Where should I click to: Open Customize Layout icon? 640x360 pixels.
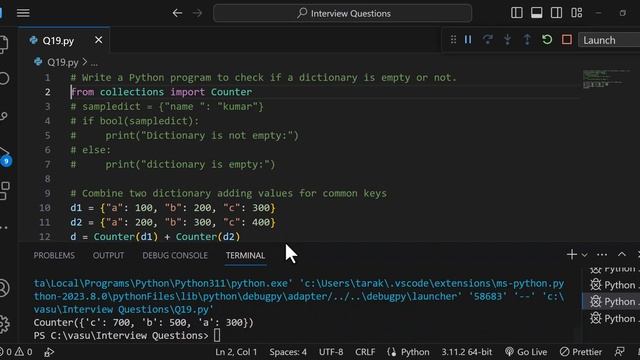pos(577,13)
